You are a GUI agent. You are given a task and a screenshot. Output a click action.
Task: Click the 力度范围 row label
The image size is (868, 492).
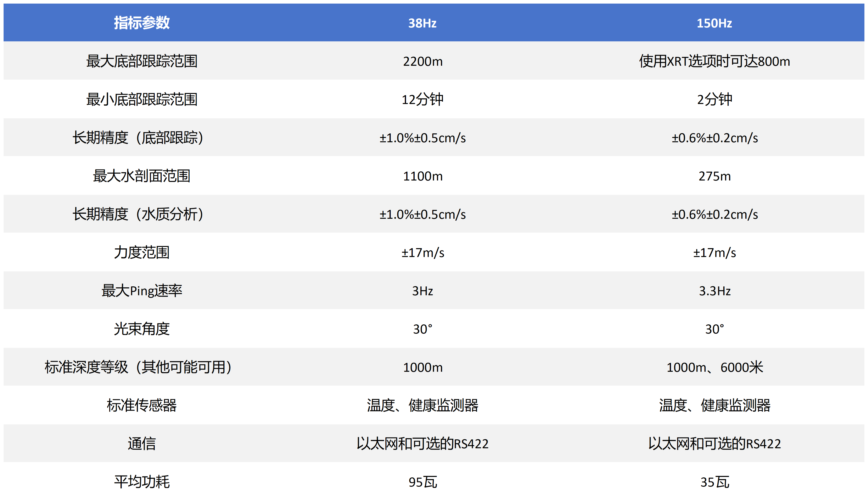tap(142, 252)
